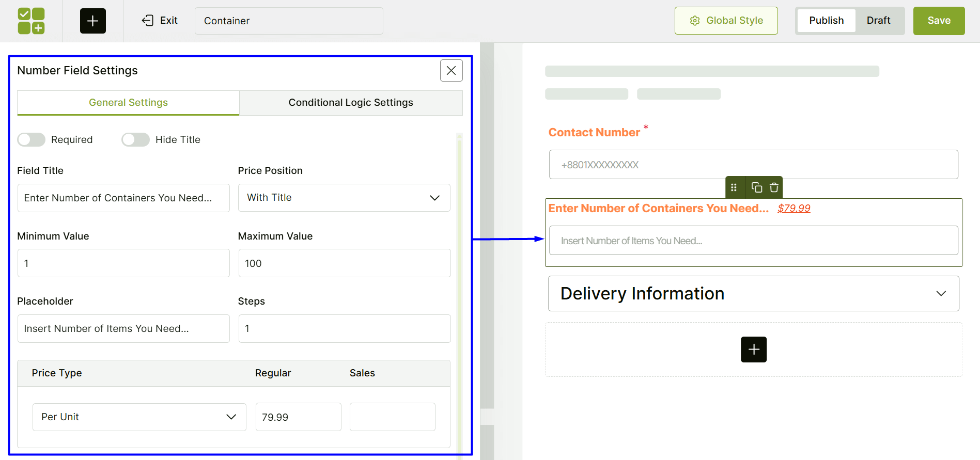Delete the number field with trash icon
The width and height of the screenshot is (980, 460).
774,187
